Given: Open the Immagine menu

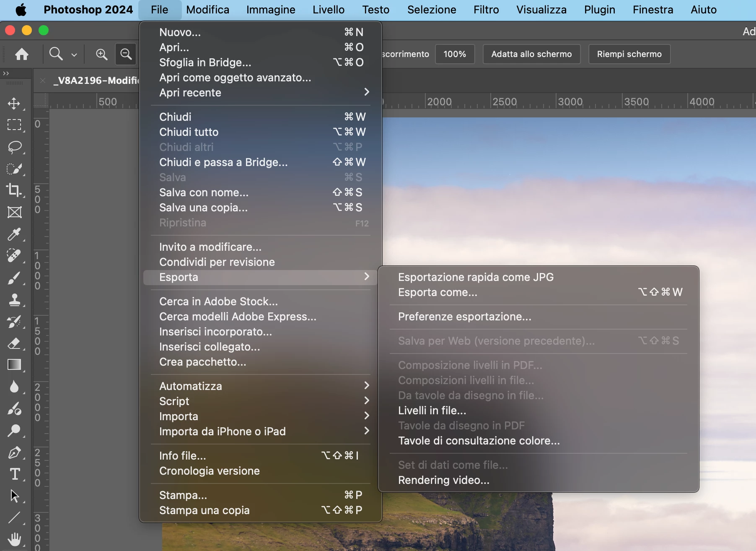Looking at the screenshot, I should point(271,10).
